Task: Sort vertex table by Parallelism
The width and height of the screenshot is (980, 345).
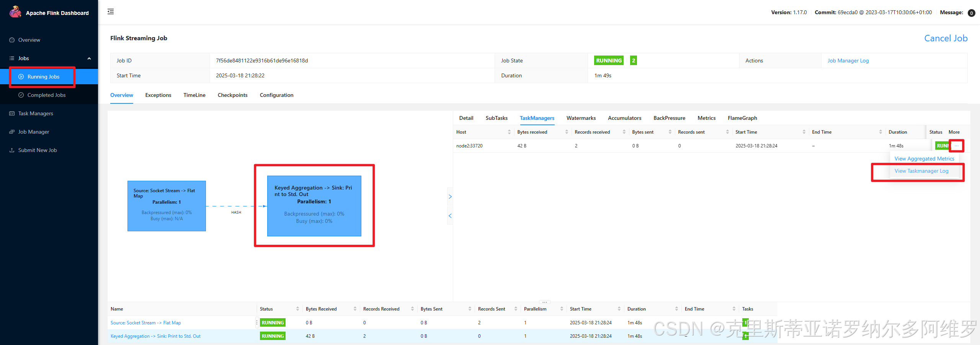Action: tap(562, 309)
